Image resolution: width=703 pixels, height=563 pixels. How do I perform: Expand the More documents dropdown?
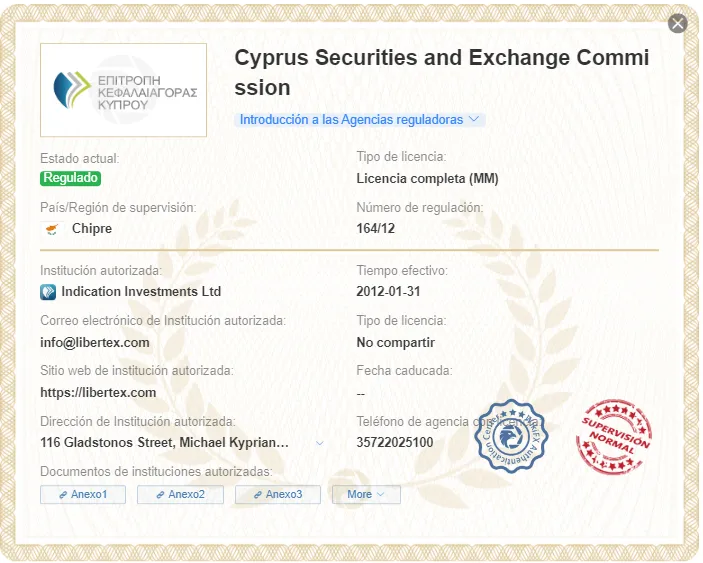(x=366, y=494)
